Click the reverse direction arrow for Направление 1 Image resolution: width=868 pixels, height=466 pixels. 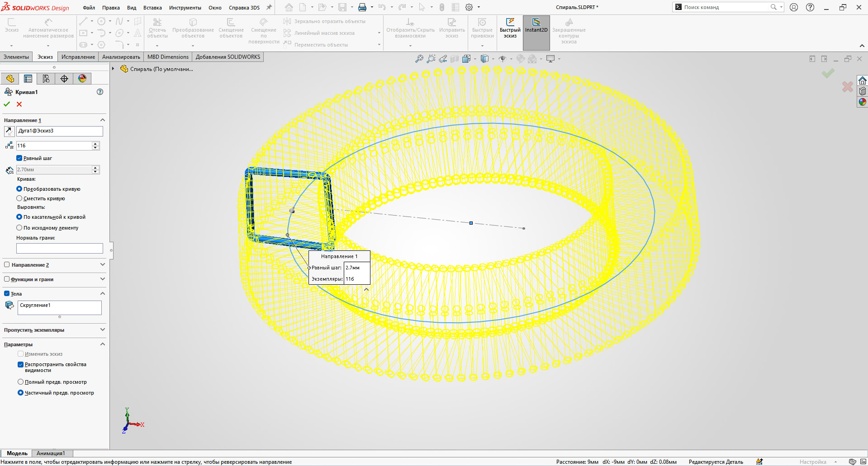[x=9, y=131]
